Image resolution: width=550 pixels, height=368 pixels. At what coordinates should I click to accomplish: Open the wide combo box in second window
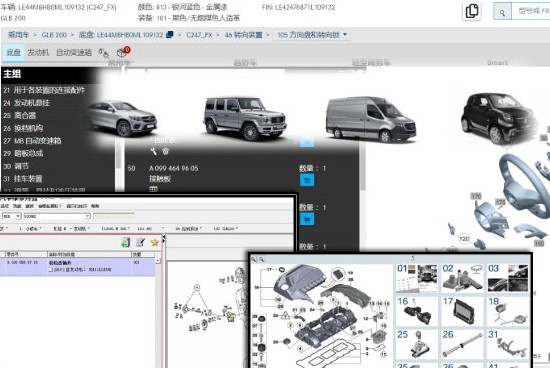(x=57, y=216)
